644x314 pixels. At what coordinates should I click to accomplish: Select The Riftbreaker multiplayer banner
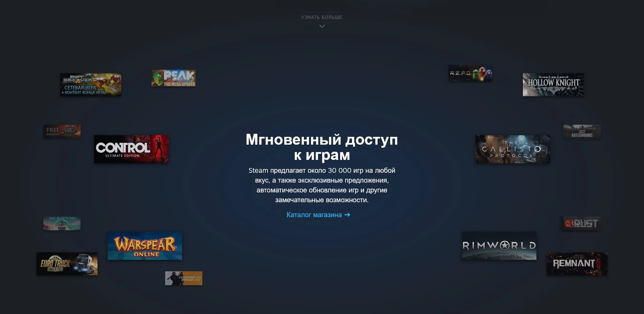91,85
